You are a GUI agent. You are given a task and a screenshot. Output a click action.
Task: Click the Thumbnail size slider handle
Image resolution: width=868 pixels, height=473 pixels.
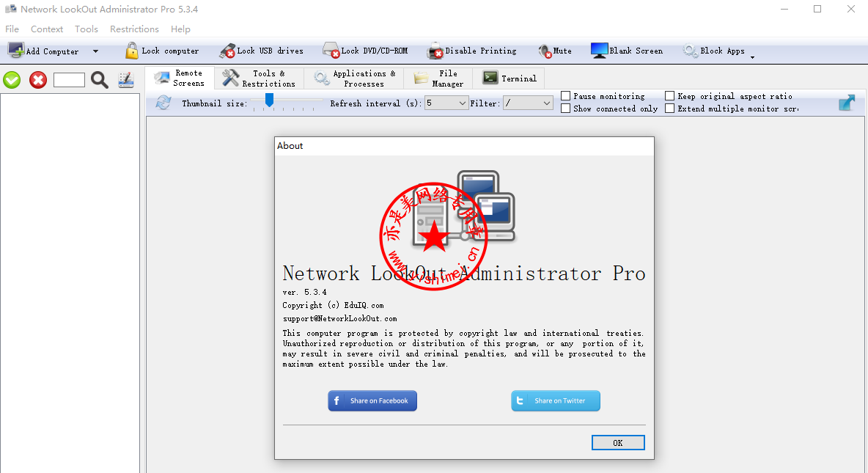[269, 100]
